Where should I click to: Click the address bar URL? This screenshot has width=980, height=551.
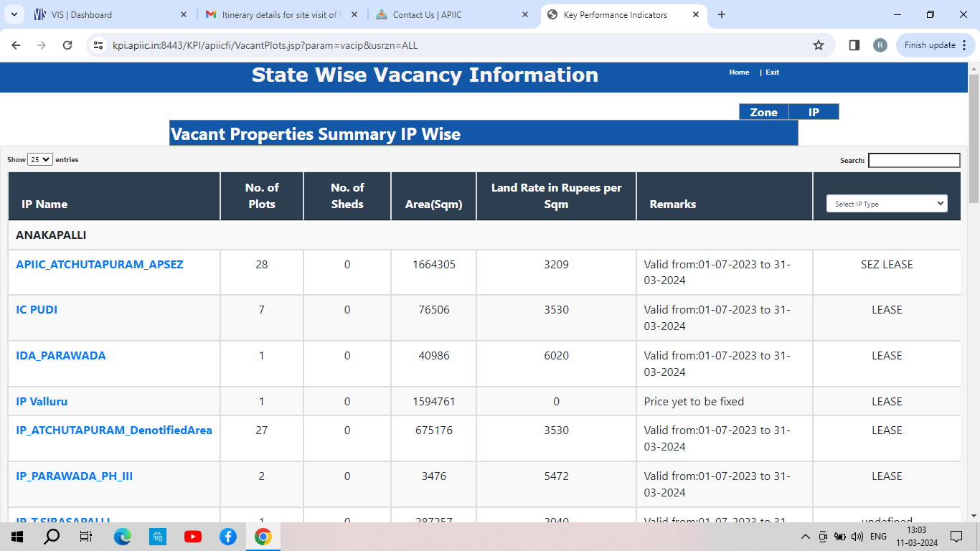[x=265, y=45]
